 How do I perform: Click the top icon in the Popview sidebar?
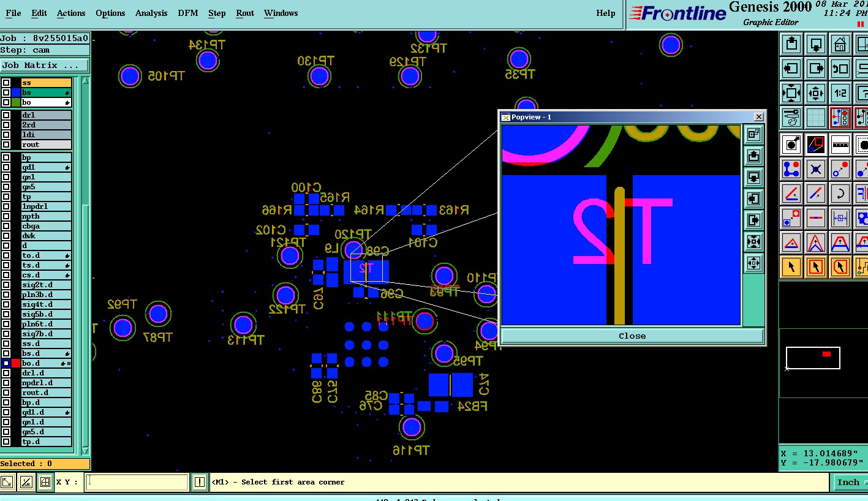coord(753,135)
